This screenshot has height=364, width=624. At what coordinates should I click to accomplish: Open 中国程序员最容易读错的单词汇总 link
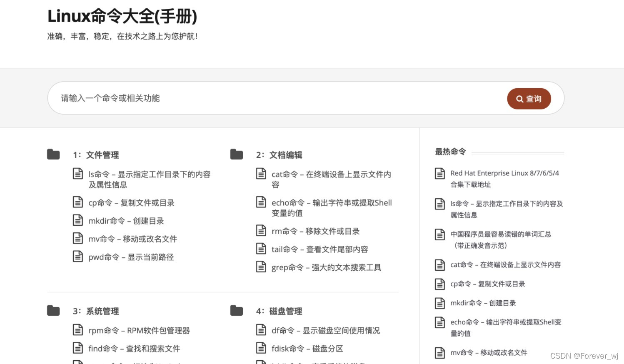pyautogui.click(x=501, y=240)
